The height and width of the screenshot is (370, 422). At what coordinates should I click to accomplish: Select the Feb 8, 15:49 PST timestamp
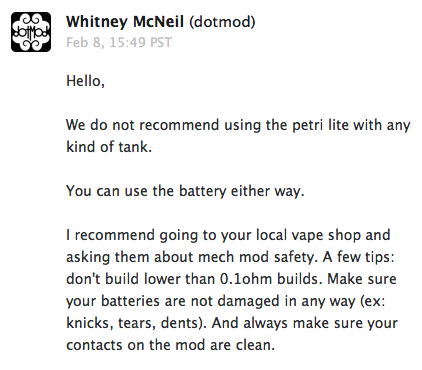click(x=119, y=42)
